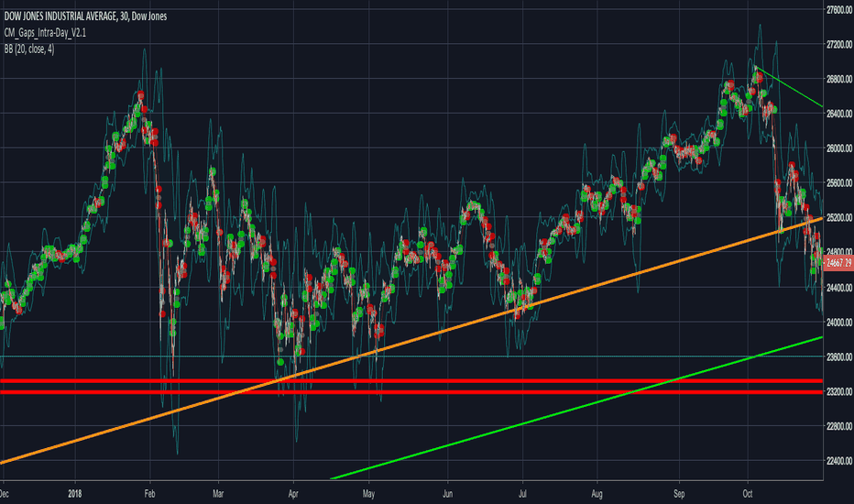Viewport: 854px width, 504px height.
Task: Click the 22400.00 price axis label
Action: point(838,461)
